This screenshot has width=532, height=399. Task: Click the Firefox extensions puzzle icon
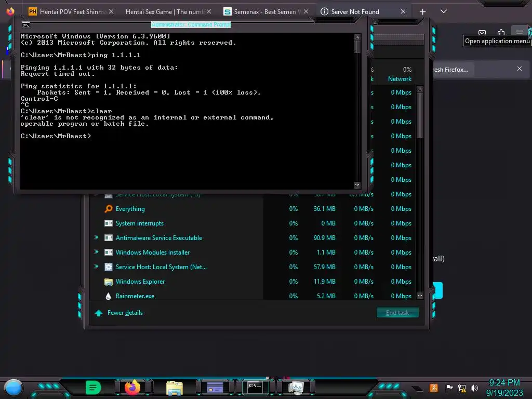(x=501, y=32)
